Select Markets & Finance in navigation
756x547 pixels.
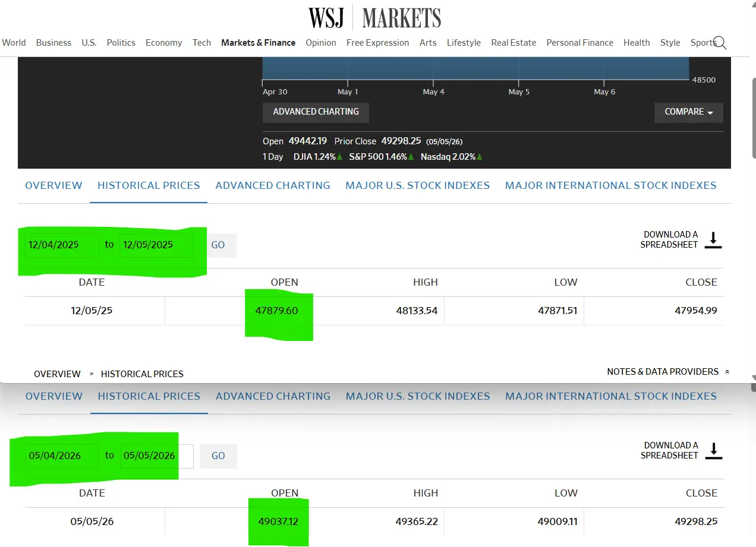pos(258,43)
